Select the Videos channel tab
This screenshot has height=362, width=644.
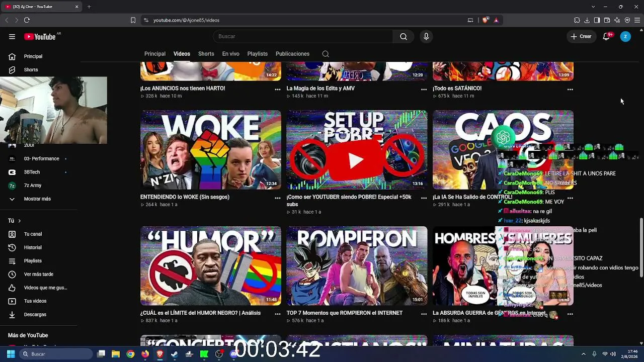[182, 54]
